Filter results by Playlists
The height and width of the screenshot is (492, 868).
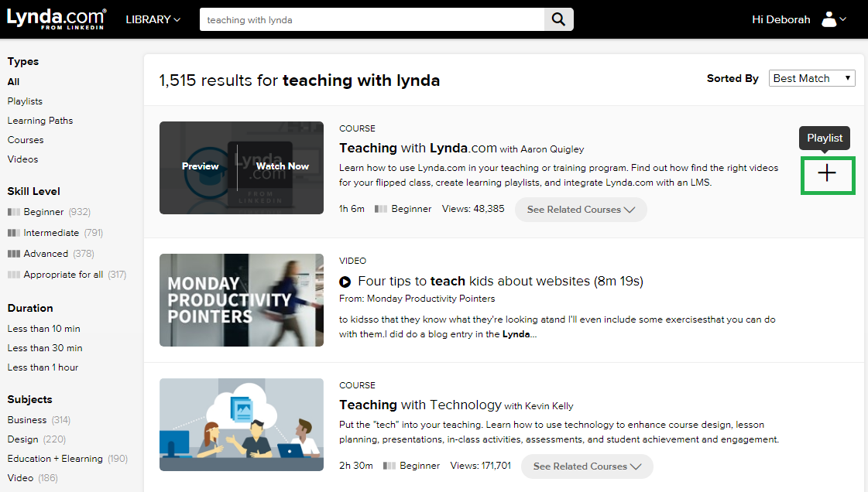click(25, 101)
